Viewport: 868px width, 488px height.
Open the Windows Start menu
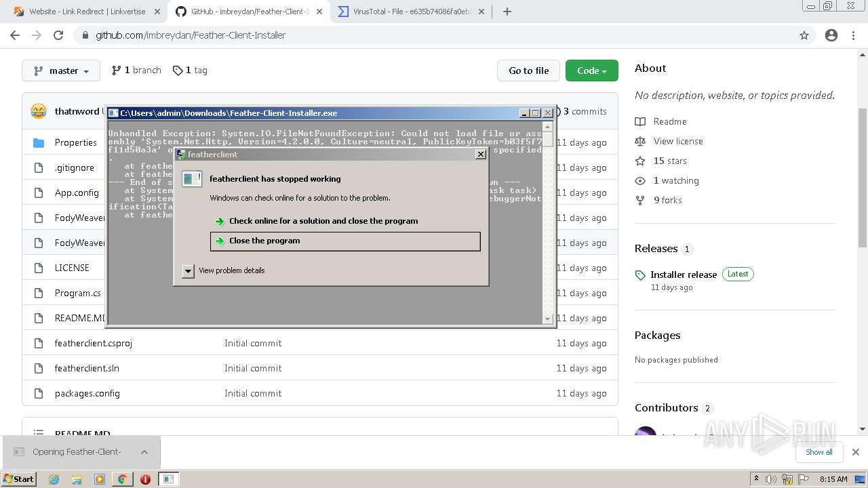click(x=18, y=479)
